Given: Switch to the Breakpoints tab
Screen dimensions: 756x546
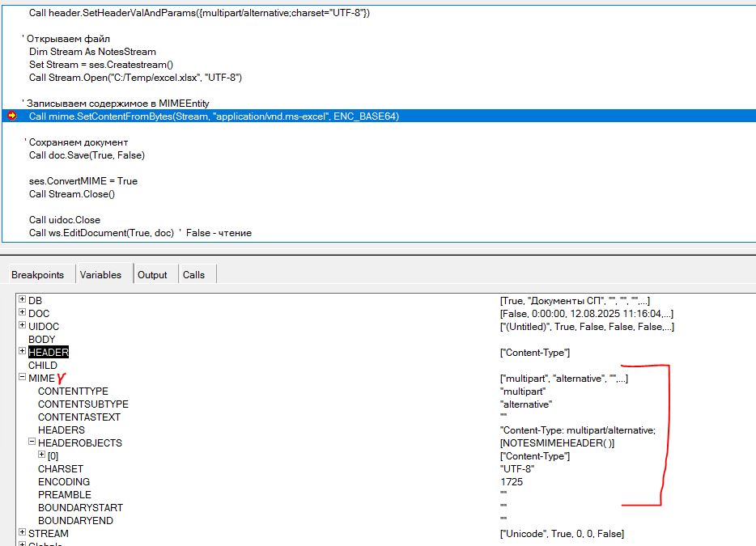Looking at the screenshot, I should point(37,275).
